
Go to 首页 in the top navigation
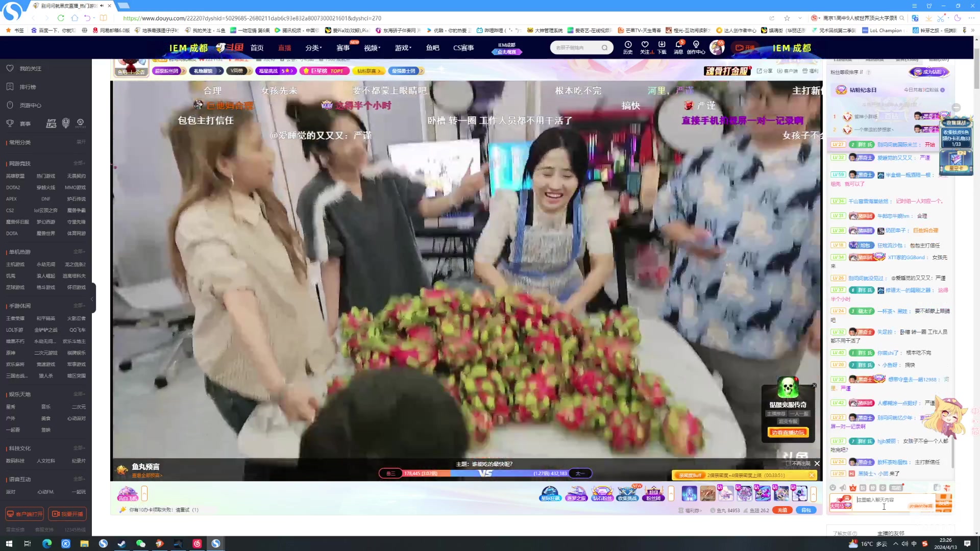(x=257, y=48)
